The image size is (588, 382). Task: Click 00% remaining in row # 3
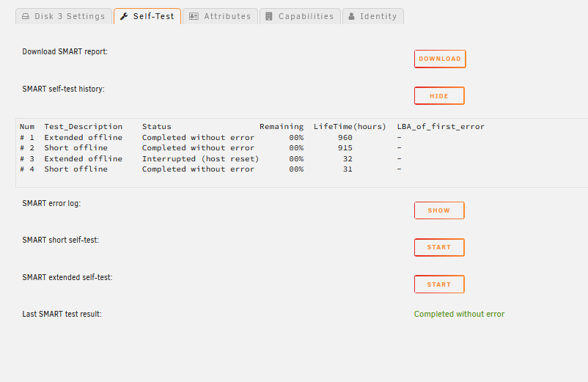(296, 159)
